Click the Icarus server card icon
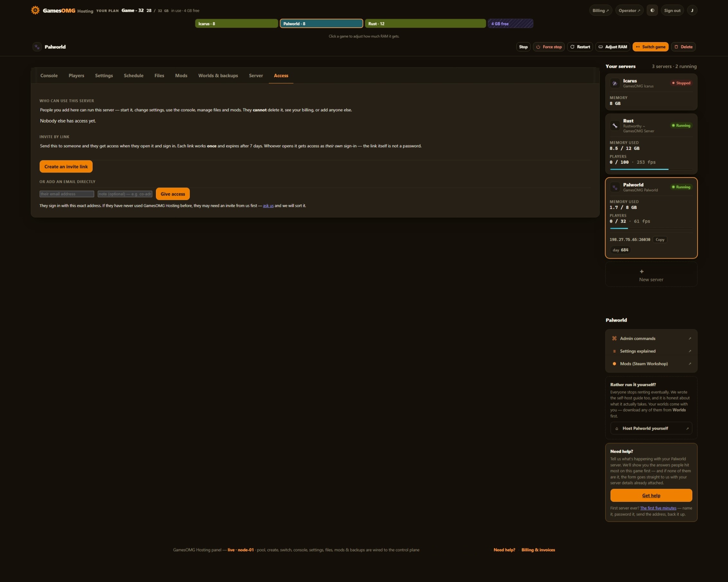 click(615, 83)
